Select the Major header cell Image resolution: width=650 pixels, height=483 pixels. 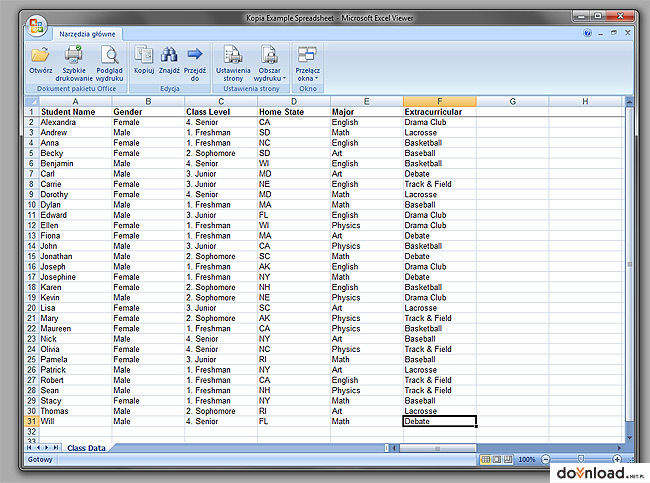click(366, 112)
